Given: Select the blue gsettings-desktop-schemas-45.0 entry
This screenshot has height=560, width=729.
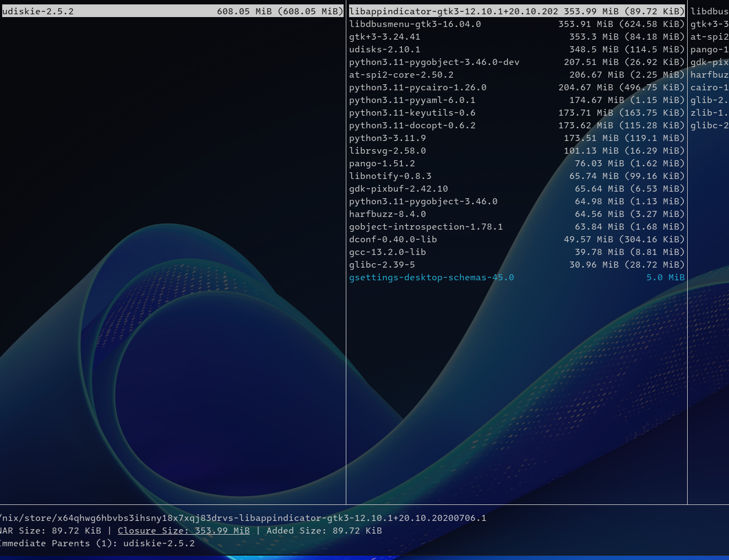Looking at the screenshot, I should (431, 278).
